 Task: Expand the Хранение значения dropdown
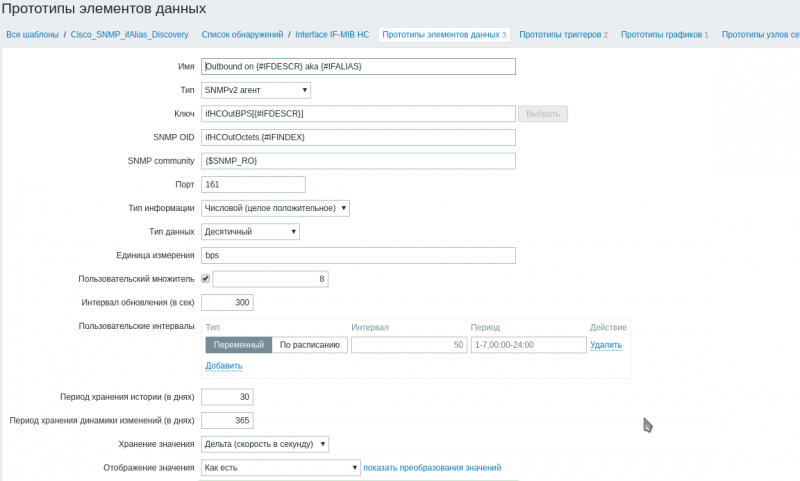click(265, 443)
